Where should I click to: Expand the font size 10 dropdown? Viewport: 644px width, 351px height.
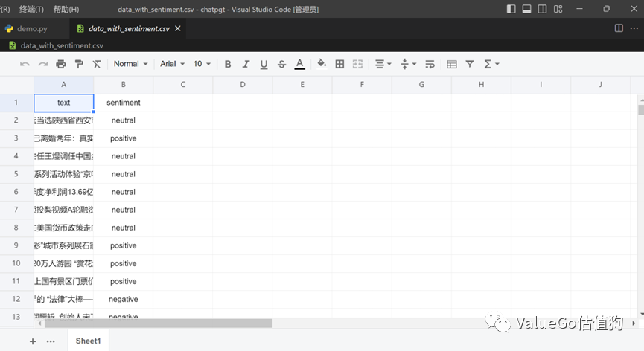click(x=202, y=64)
